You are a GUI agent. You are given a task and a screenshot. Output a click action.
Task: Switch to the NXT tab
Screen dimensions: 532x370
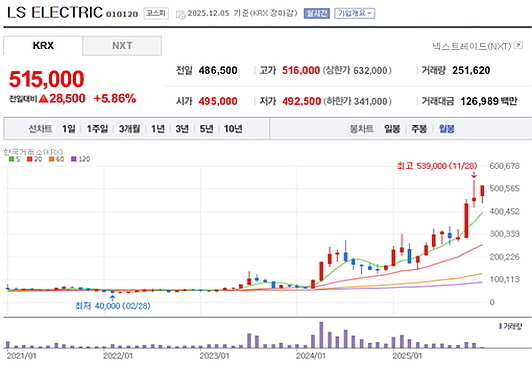click(122, 45)
